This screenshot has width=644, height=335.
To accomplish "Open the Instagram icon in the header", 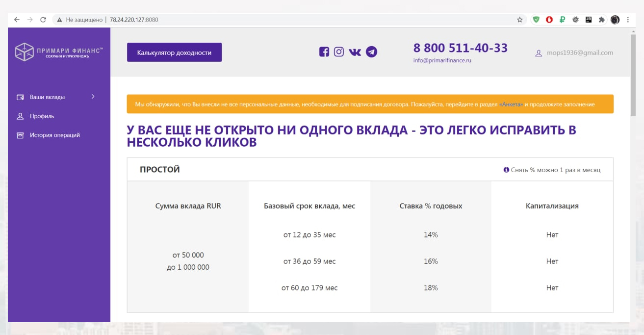I will coord(339,52).
